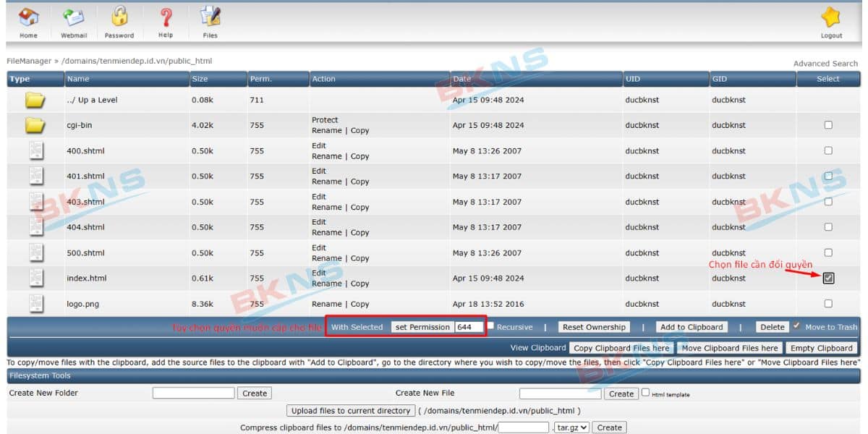Open Help via the question mark icon
Image resolution: width=868 pixels, height=434 pixels.
pyautogui.click(x=165, y=16)
